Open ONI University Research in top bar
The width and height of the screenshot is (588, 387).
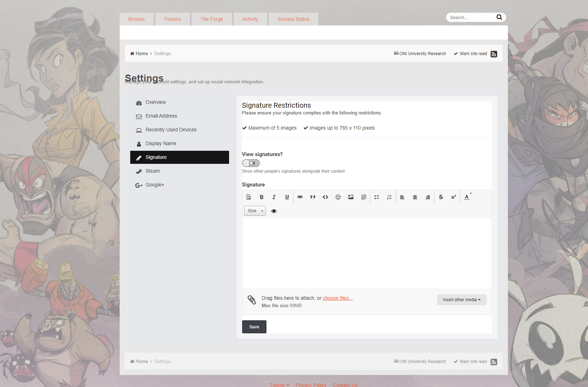(x=420, y=54)
